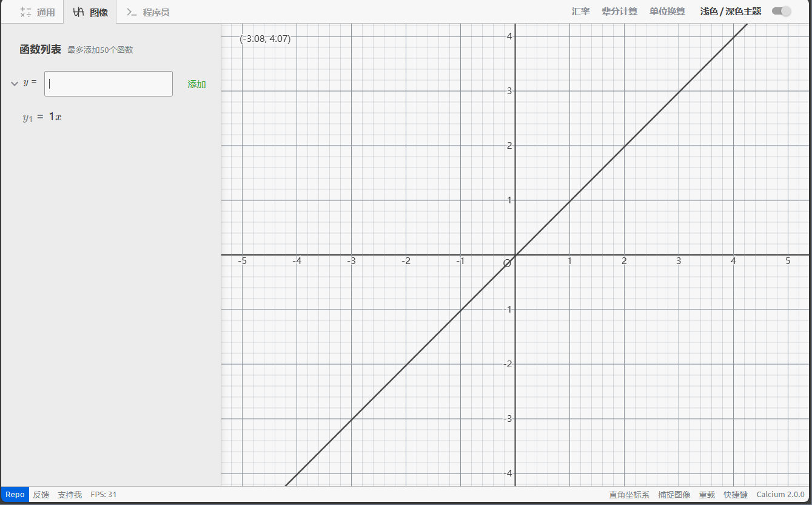
Task: Open the 反馈 feedback link
Action: click(41, 495)
